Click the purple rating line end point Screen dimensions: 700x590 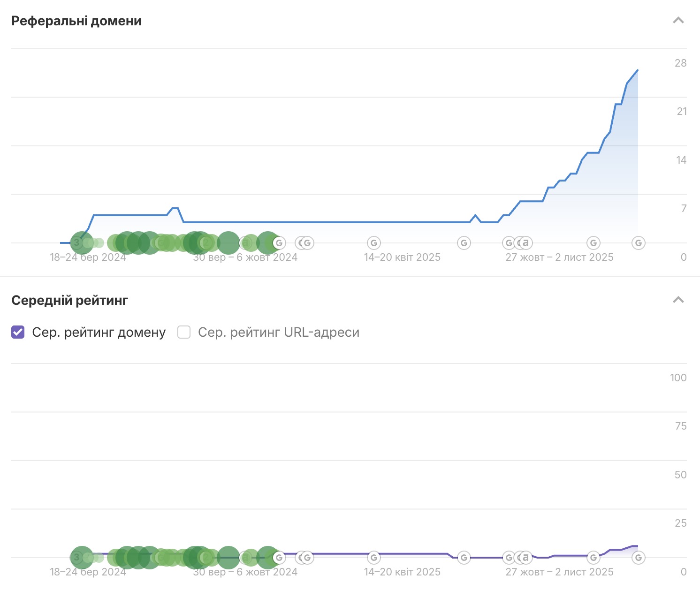pyautogui.click(x=637, y=546)
